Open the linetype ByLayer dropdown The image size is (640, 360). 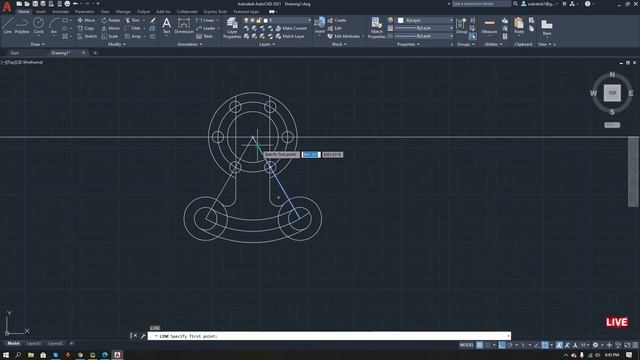click(x=424, y=36)
